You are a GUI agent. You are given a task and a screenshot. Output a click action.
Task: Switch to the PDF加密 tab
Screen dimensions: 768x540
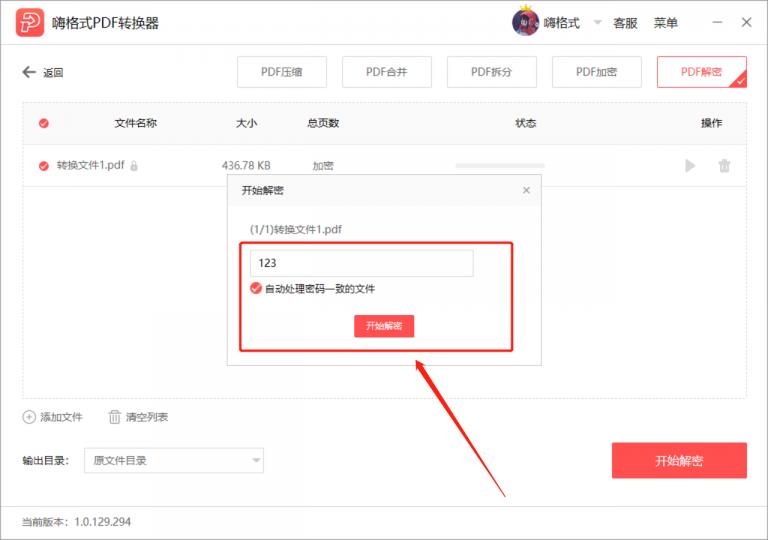[x=597, y=72]
